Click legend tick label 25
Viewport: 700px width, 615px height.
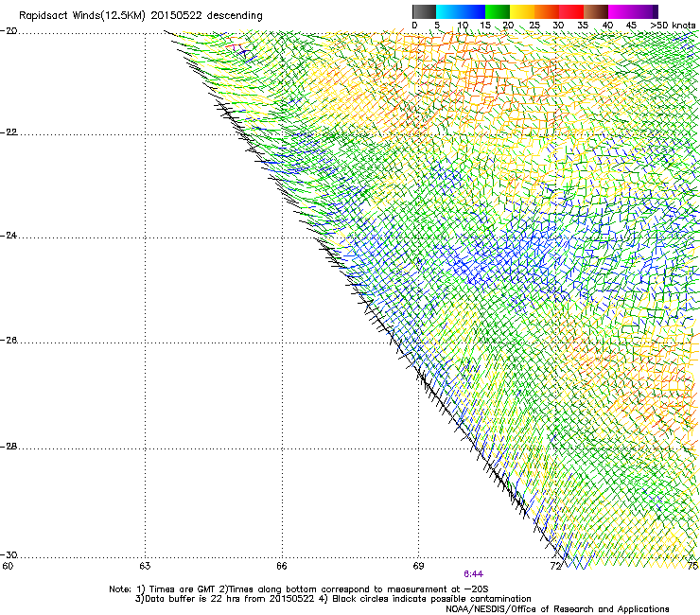click(x=534, y=26)
